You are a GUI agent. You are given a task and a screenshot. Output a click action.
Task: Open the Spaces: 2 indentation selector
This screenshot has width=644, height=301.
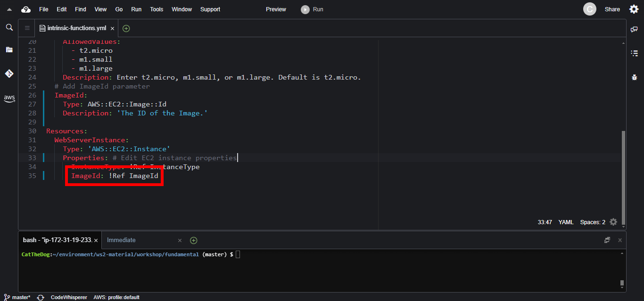[593, 222]
